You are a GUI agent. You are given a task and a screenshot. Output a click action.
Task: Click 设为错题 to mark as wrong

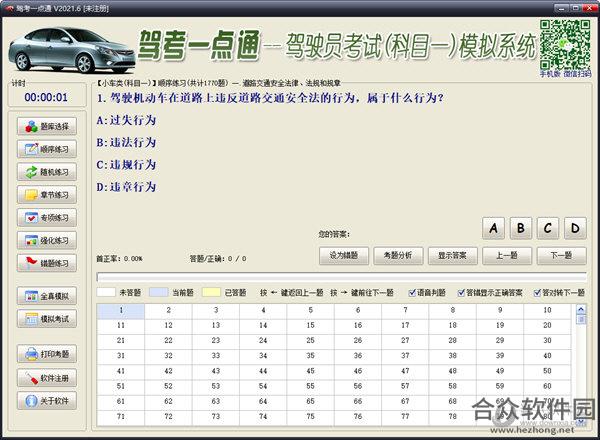[x=344, y=256]
